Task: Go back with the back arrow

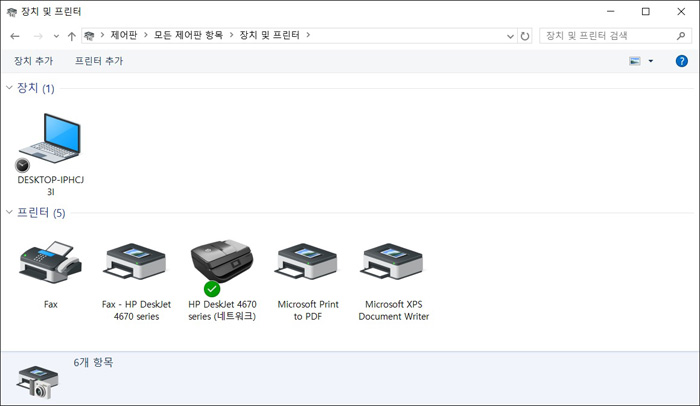Action: 15,36
